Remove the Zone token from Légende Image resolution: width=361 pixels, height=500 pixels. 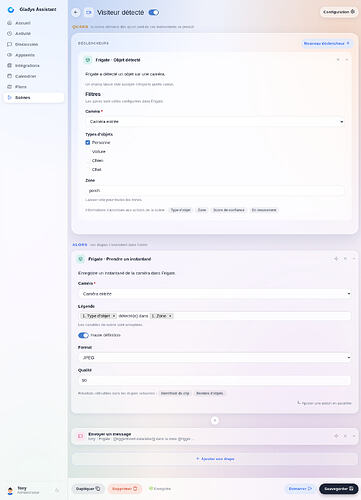coord(170,316)
